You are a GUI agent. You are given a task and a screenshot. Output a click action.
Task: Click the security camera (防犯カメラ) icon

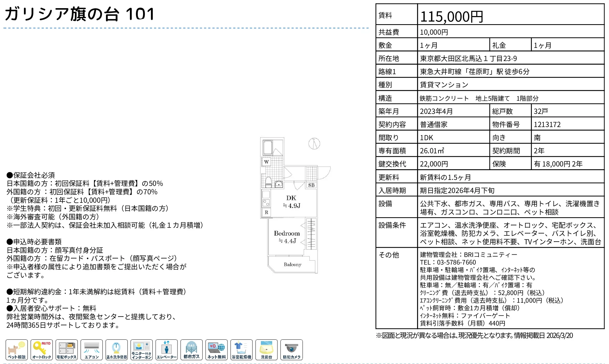(x=291, y=350)
